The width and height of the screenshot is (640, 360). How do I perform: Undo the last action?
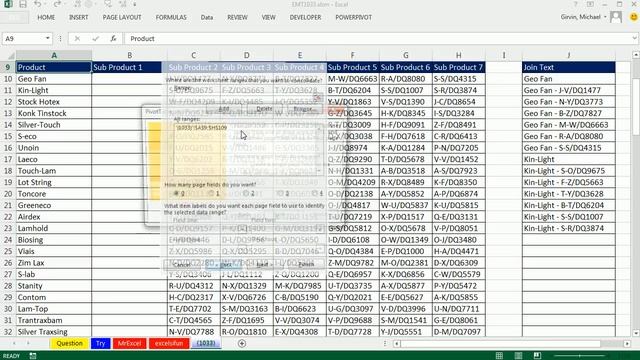pos(38,4)
